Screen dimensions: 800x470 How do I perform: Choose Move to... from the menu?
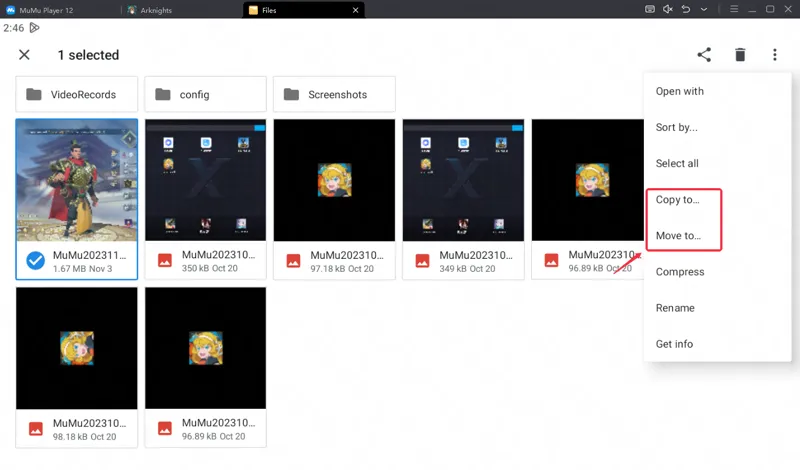(x=717, y=236)
